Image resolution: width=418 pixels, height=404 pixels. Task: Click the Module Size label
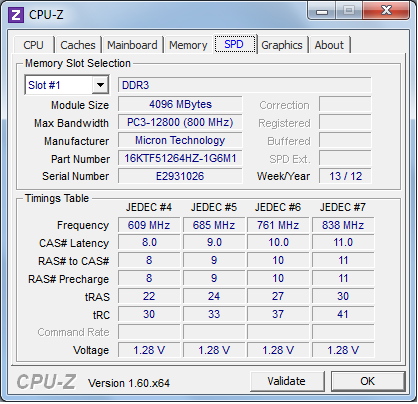pos(80,105)
